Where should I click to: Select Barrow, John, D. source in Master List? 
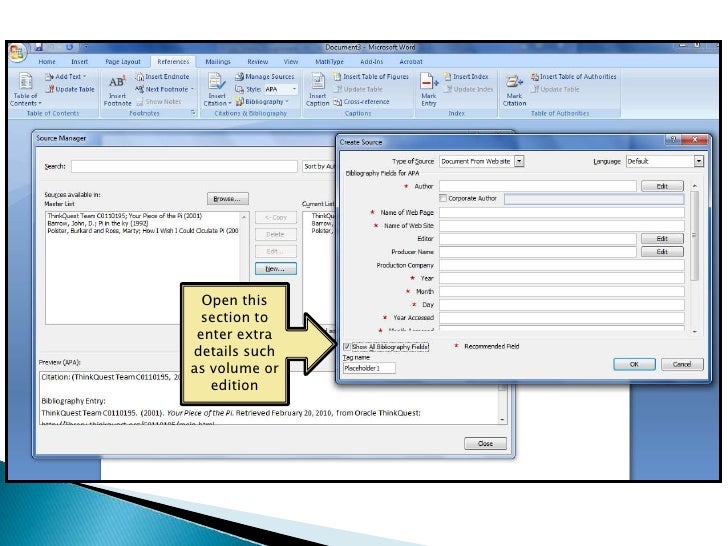[x=98, y=223]
